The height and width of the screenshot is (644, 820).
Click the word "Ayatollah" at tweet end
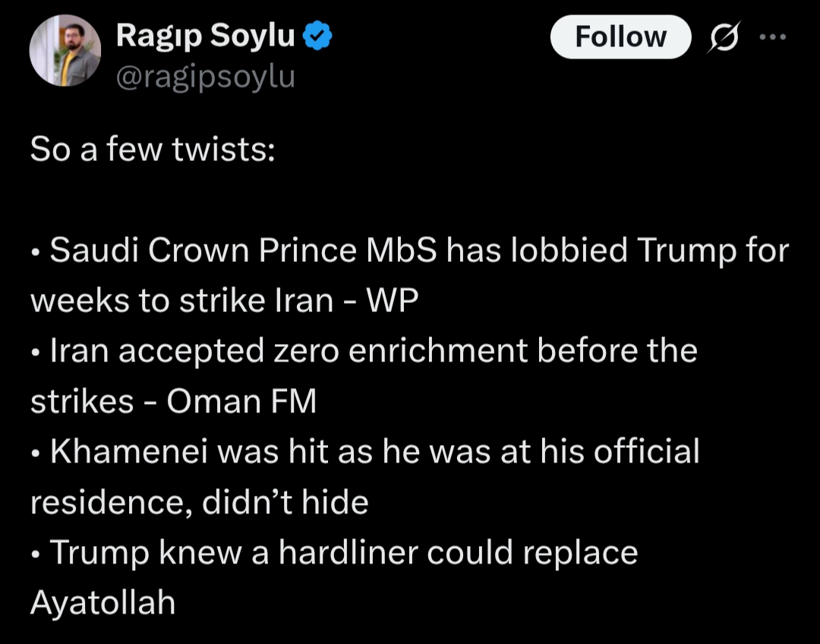[102, 602]
